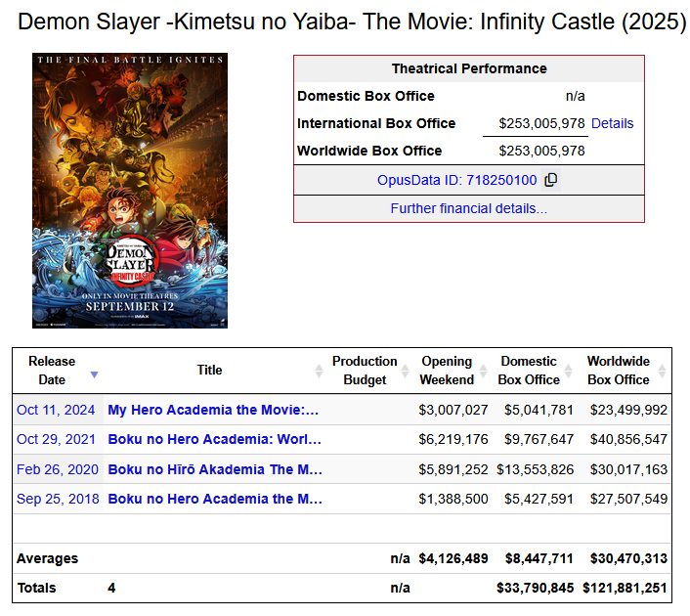This screenshot has width=690, height=616.
Task: Click the Feb 26, 2020 release date
Action: pos(58,469)
